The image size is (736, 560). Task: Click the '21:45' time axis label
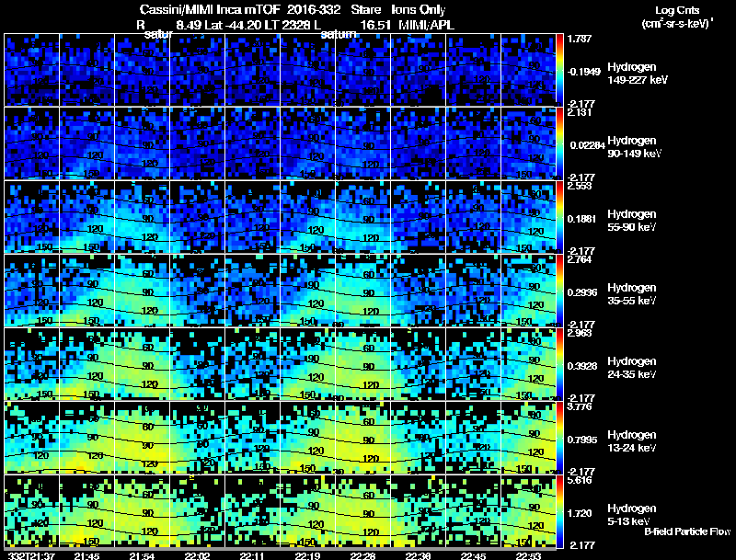click(86, 556)
